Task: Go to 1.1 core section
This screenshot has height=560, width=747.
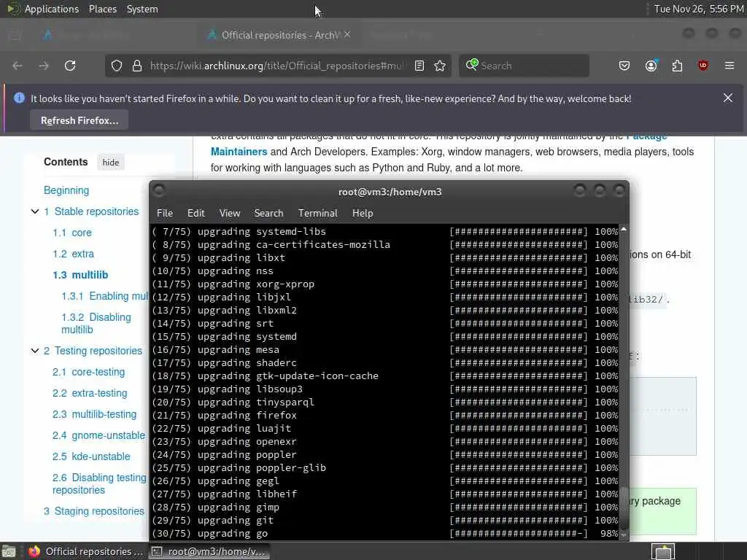Action: point(72,233)
